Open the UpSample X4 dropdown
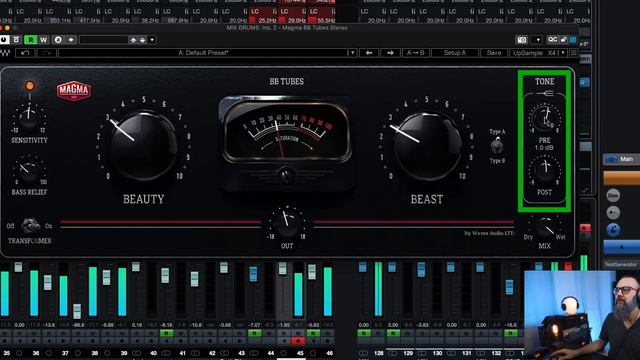The image size is (640, 360). tap(538, 53)
